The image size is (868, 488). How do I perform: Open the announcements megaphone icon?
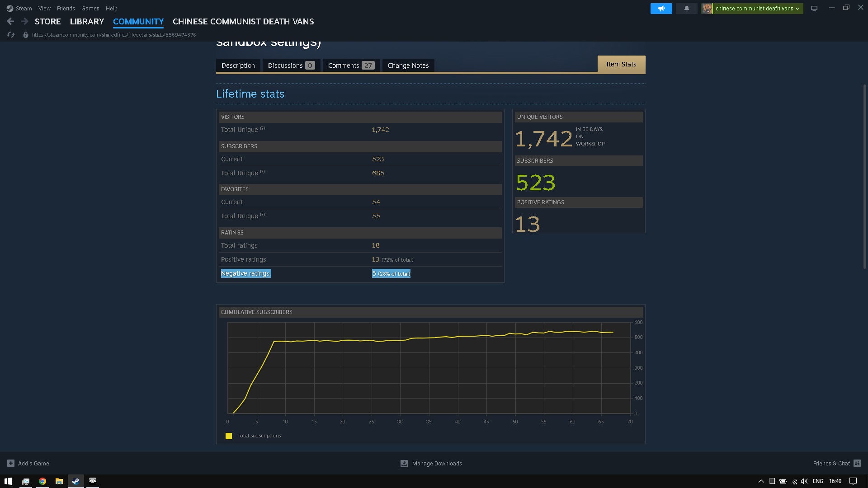pos(661,9)
